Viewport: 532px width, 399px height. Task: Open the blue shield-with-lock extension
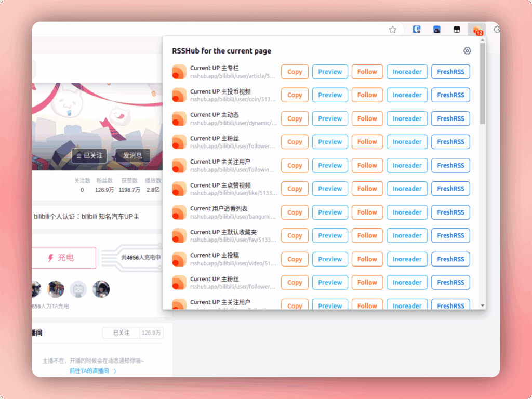pyautogui.click(x=417, y=30)
